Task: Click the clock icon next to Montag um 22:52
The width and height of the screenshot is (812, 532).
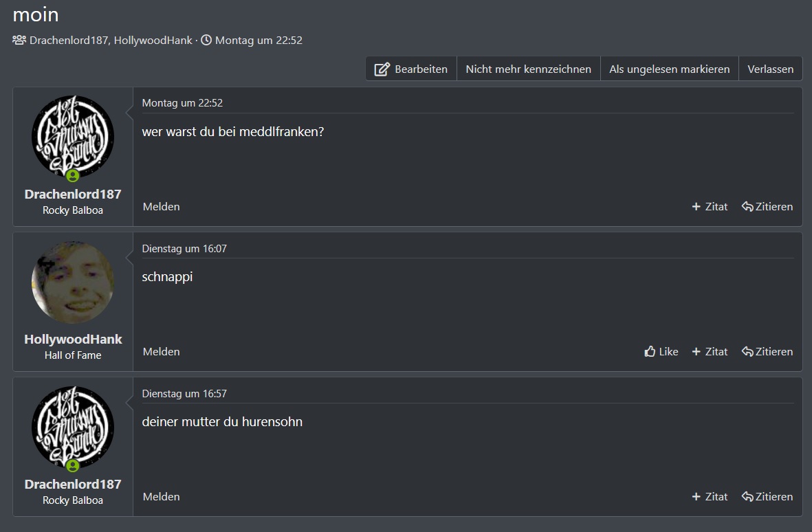Action: 206,40
